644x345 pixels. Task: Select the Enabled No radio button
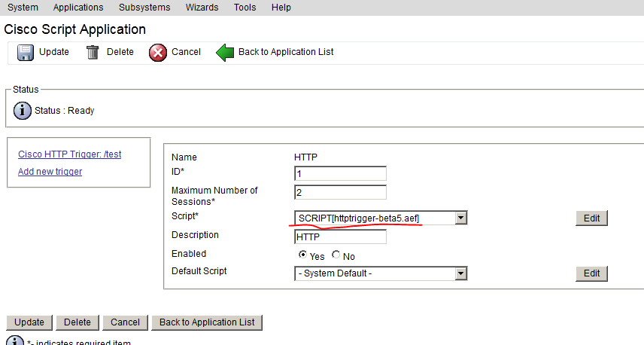pyautogui.click(x=336, y=255)
